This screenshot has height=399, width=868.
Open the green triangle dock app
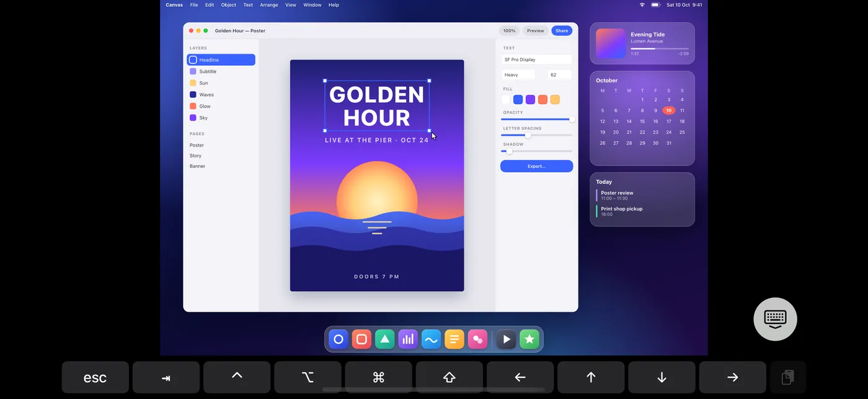pos(385,339)
